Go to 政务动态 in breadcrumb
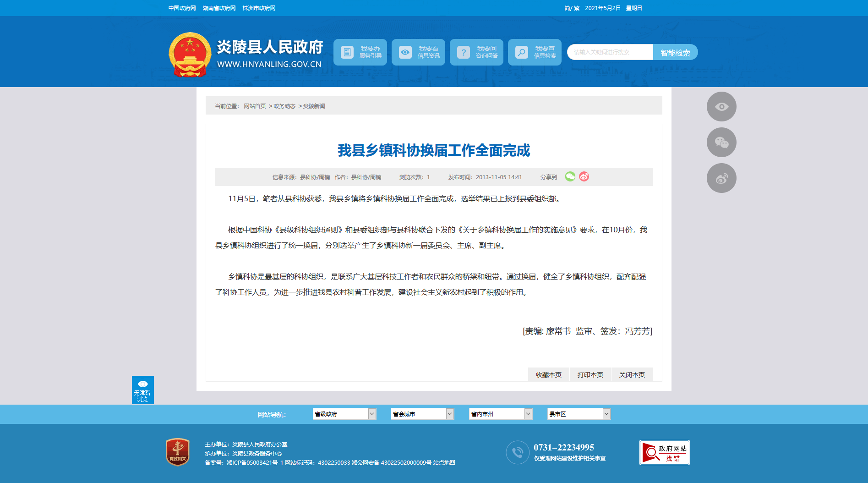This screenshot has width=868, height=483. coord(284,106)
